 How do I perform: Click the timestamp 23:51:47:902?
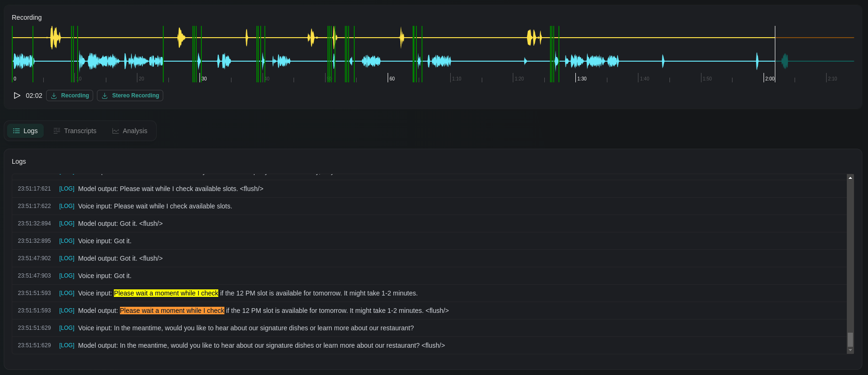tap(34, 258)
